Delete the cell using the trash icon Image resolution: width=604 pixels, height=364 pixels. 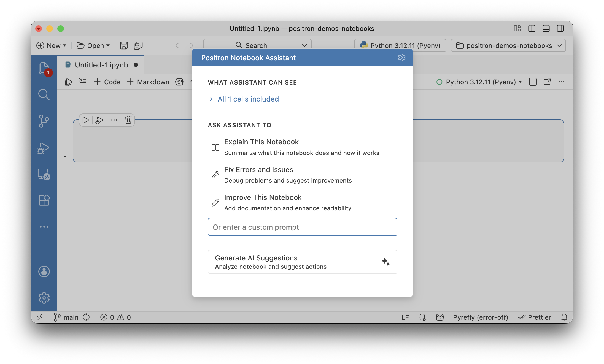(x=128, y=120)
